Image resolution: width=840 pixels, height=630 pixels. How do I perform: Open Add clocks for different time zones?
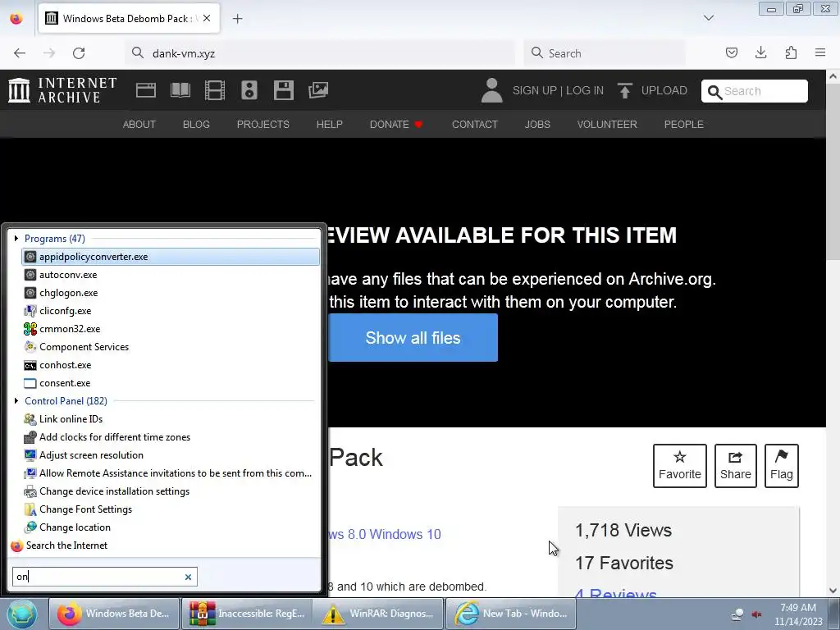[171, 437]
